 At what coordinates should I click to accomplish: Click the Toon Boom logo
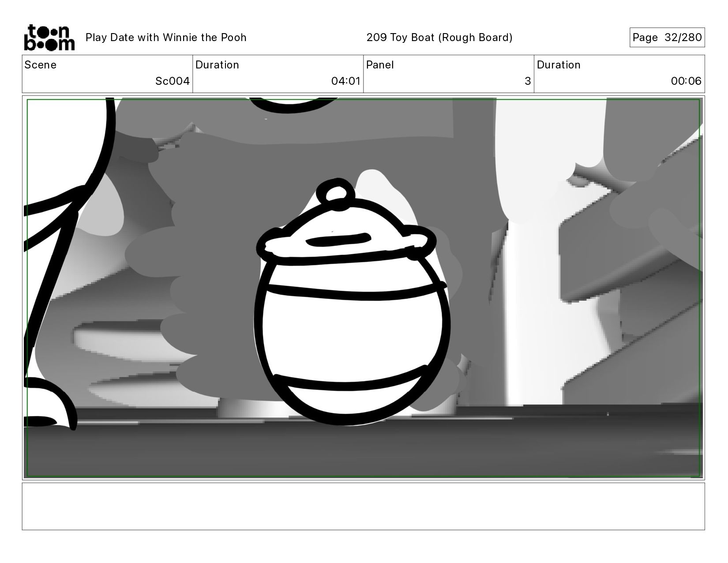click(49, 38)
